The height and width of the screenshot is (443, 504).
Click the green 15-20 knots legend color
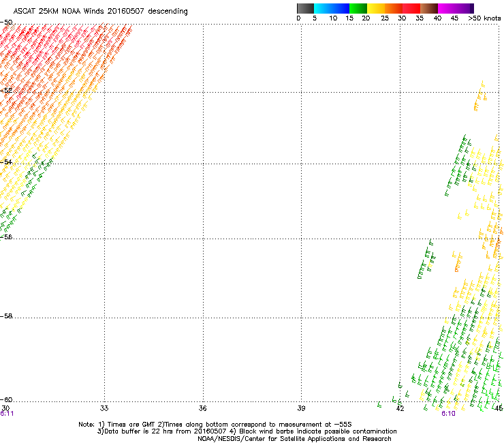(x=358, y=8)
